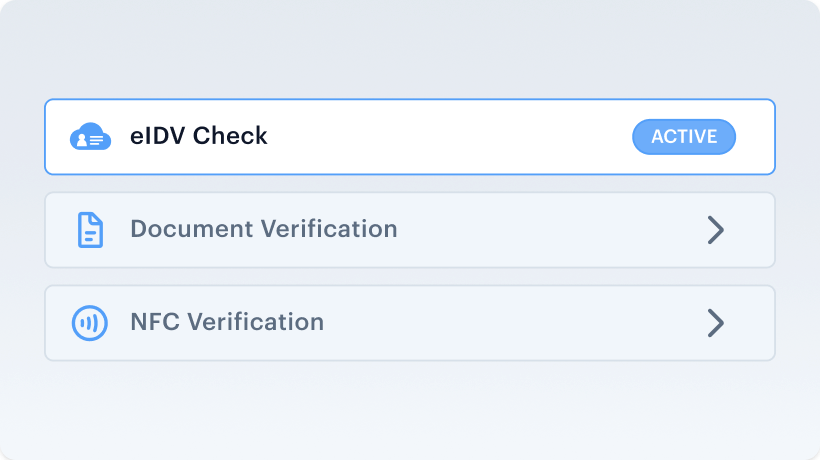Screen dimensions: 820x460
Task: Click the eIDV Check title text
Action: click(x=199, y=136)
